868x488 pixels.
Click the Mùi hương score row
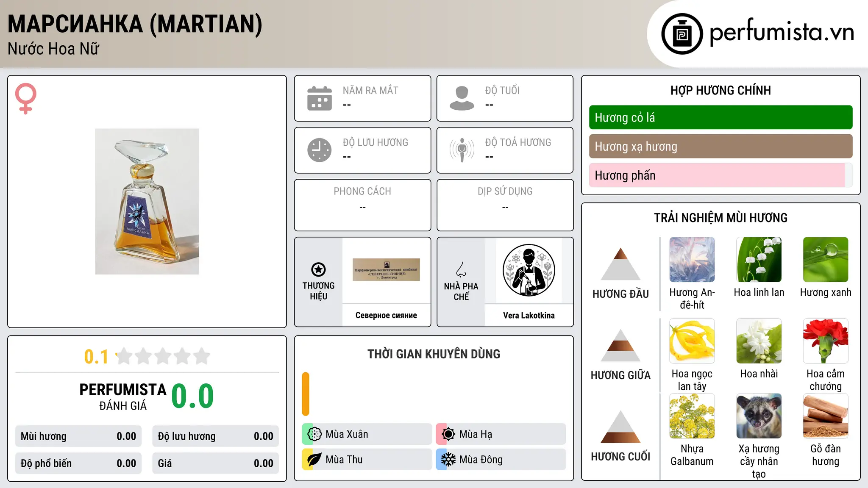point(78,436)
